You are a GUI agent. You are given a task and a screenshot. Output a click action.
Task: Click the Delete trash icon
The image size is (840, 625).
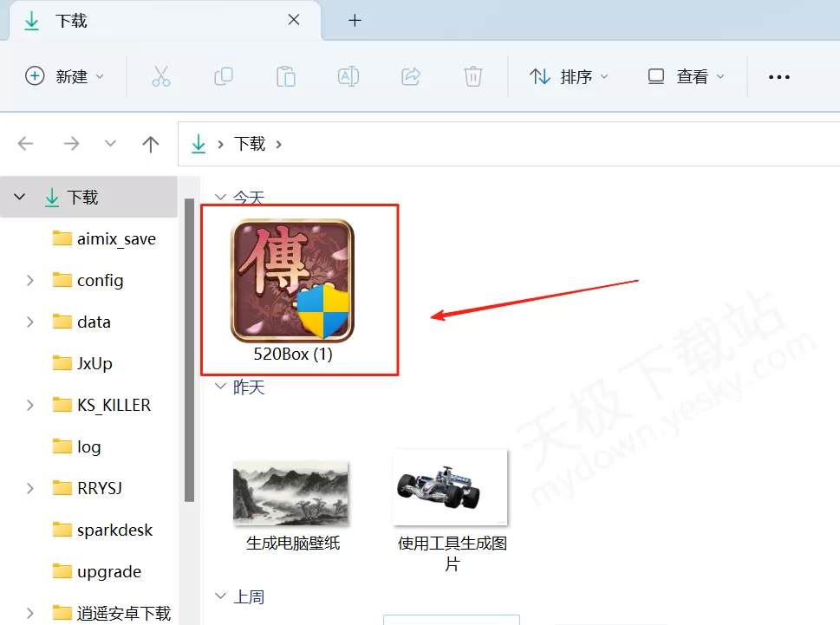[x=473, y=76]
